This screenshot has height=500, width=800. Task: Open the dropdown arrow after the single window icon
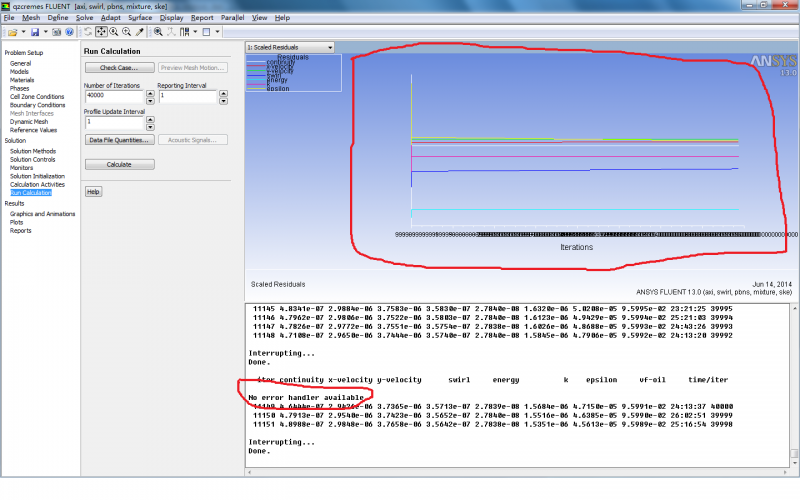(x=217, y=32)
